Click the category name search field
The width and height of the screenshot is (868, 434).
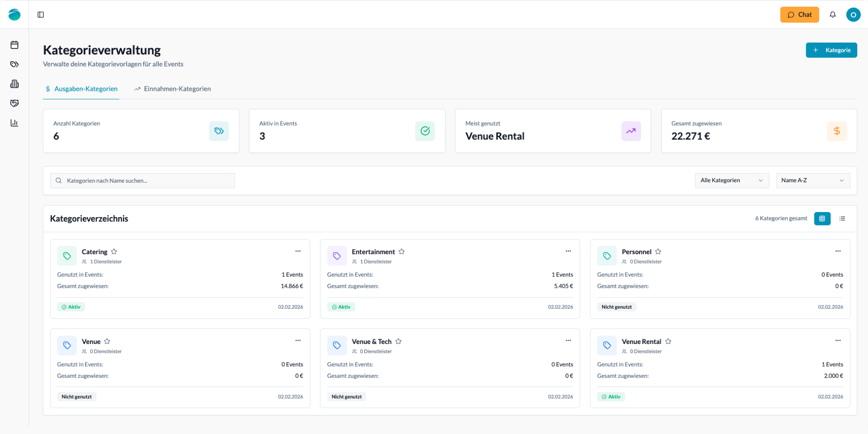142,181
